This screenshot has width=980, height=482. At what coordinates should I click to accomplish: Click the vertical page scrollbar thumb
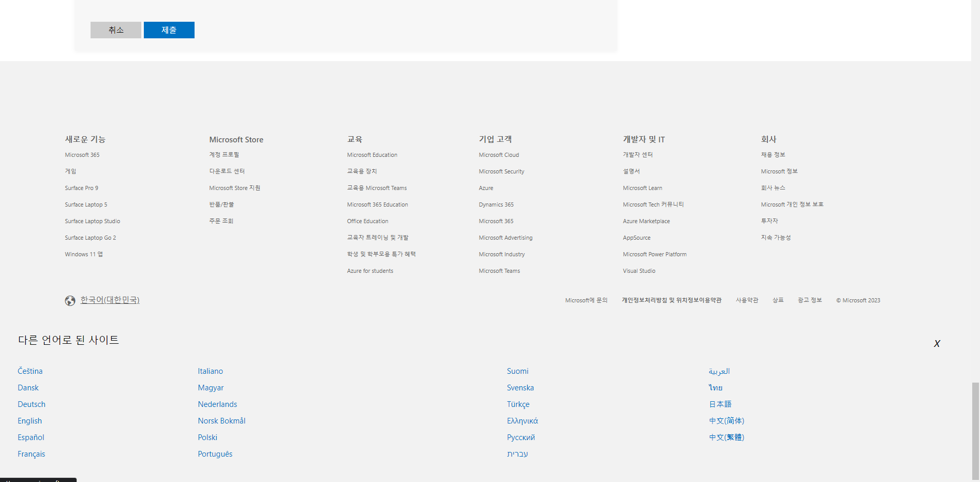tap(975, 431)
